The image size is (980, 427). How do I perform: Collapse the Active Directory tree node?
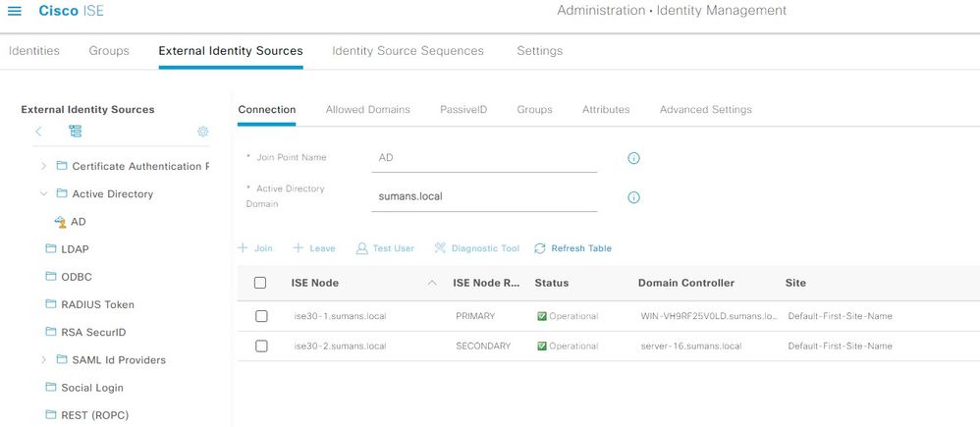click(43, 193)
